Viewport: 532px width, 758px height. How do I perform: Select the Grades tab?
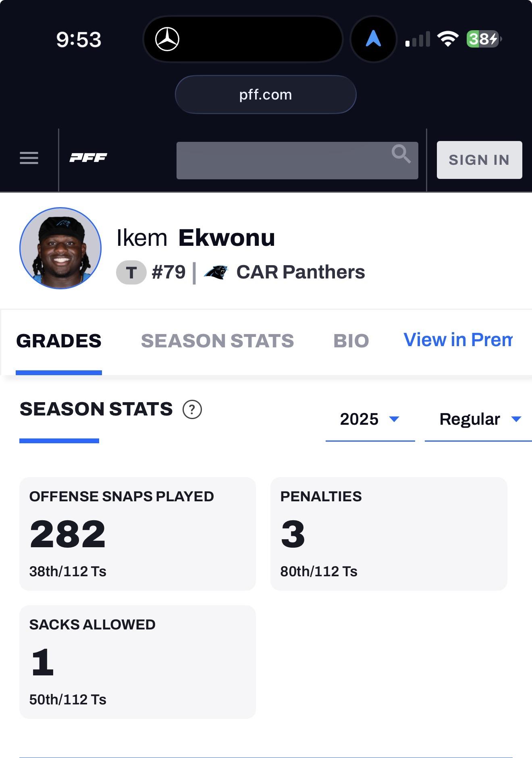59,341
